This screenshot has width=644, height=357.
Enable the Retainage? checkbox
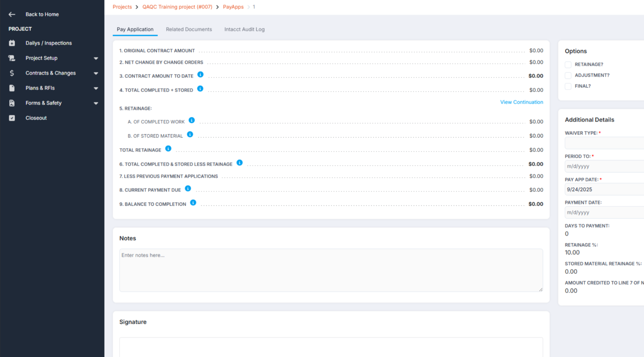tap(568, 65)
